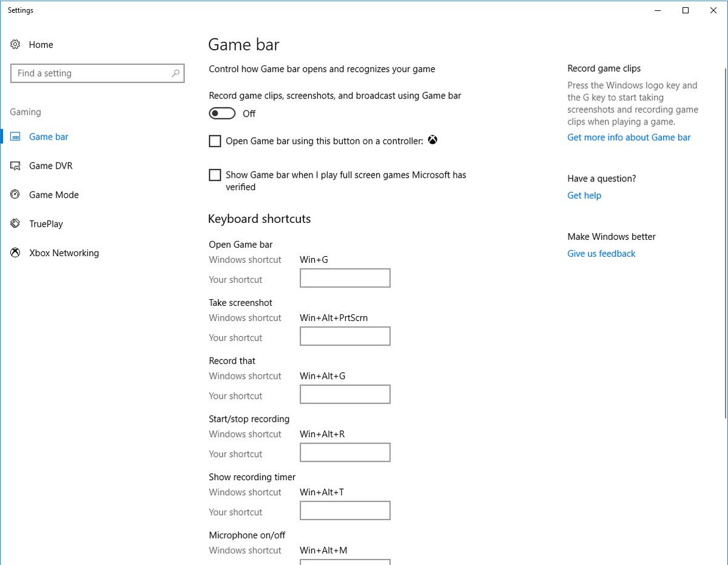Click Your shortcut field for Take screenshot
This screenshot has width=728, height=565.
pos(345,336)
